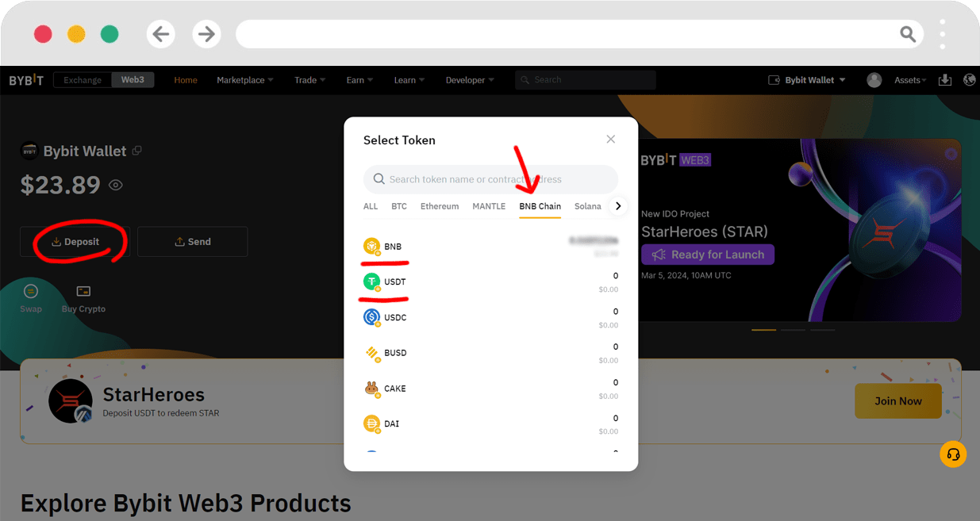This screenshot has width=980, height=521.
Task: Copy wallet address icon beside Bybit Wallet
Action: (x=137, y=151)
